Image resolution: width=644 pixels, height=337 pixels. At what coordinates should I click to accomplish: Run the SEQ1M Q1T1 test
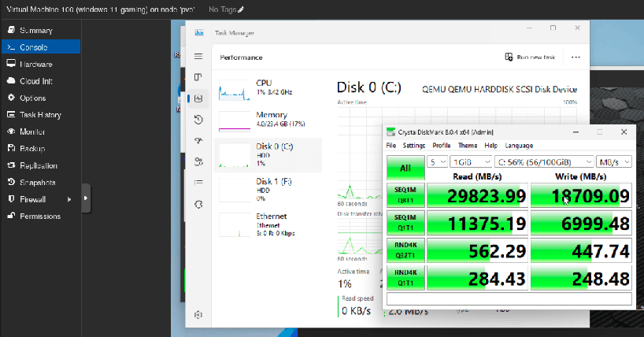coord(405,222)
